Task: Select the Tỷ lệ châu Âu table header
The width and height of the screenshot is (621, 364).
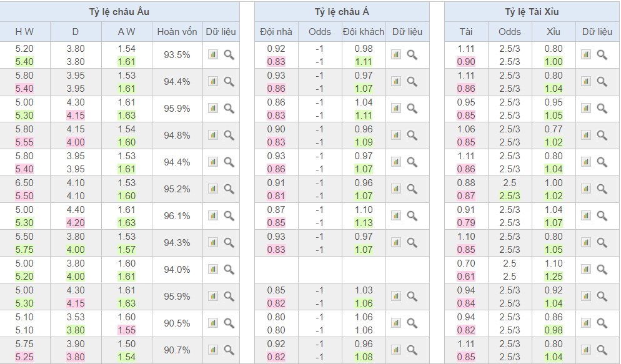Action: pyautogui.click(x=119, y=12)
